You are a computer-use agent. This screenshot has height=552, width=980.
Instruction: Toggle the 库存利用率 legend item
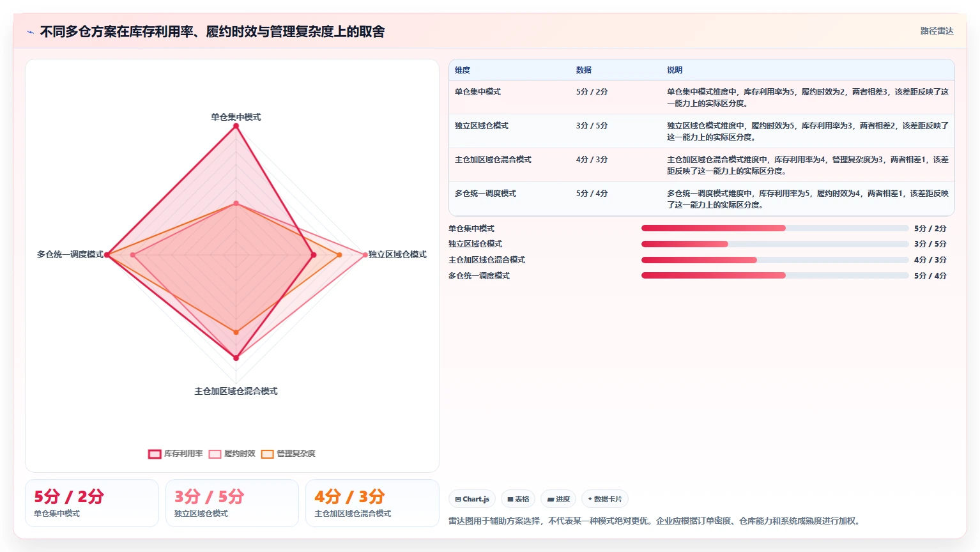coord(176,454)
